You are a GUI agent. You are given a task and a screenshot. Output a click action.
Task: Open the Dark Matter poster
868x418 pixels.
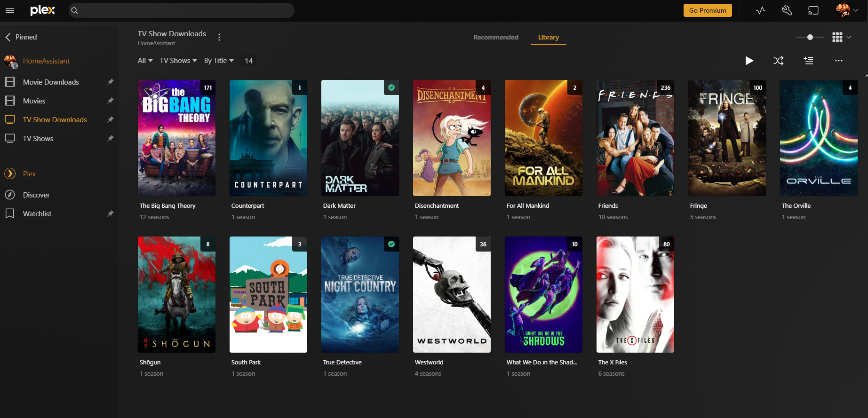(x=360, y=138)
